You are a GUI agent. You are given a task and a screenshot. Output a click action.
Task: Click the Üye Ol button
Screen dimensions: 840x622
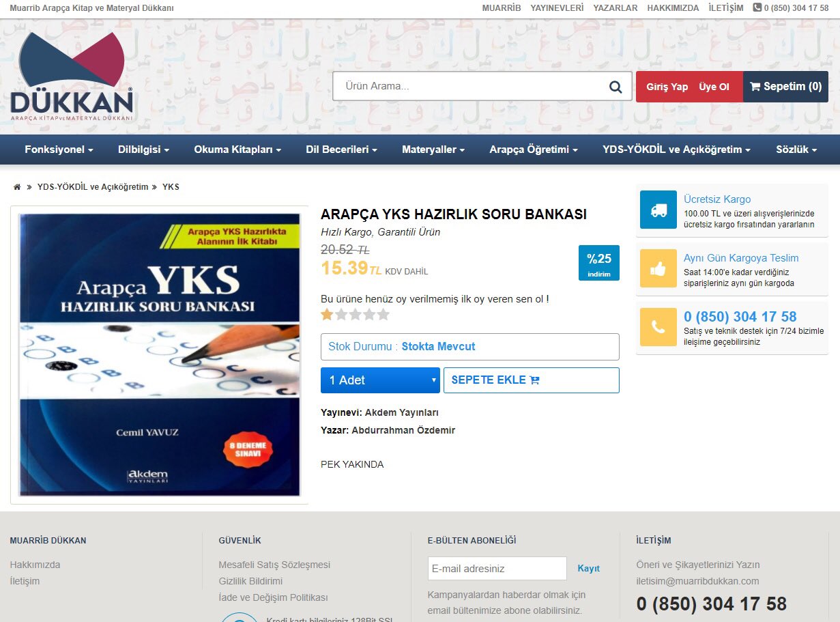714,87
